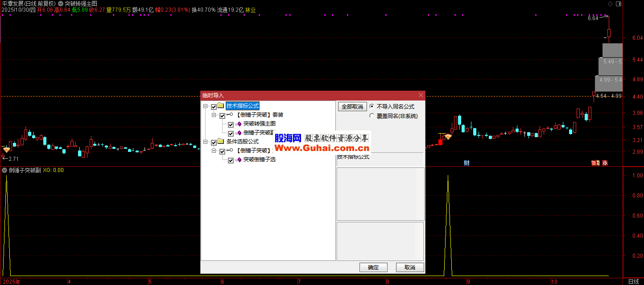644x285 pixels.
Task: Select the 技术指标公式 tree item label
Action: (x=242, y=106)
